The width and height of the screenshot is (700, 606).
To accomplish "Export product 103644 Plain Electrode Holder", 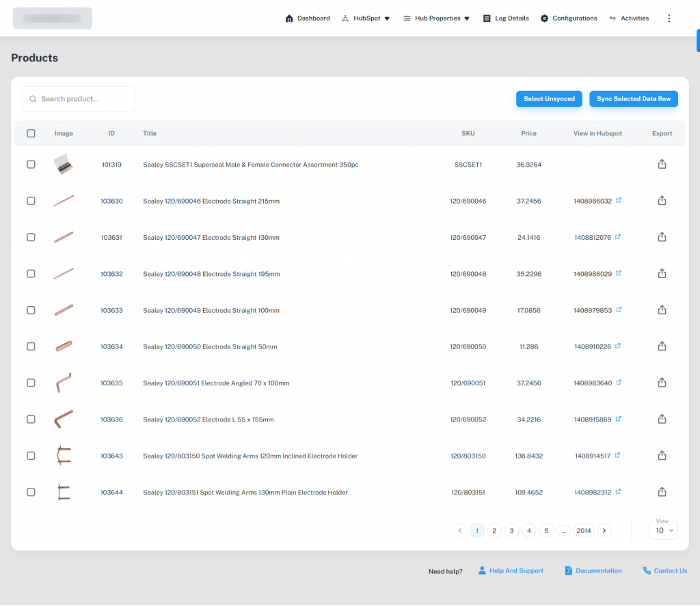I will 662,492.
